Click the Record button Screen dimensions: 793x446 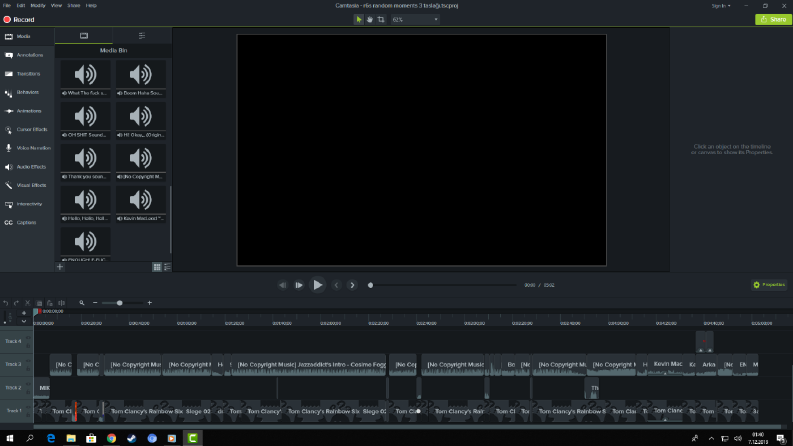[19, 19]
